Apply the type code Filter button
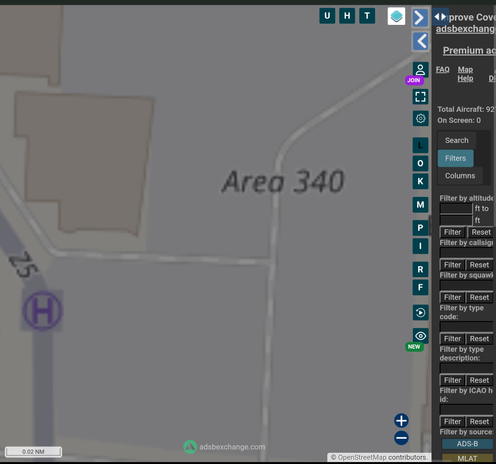 pos(452,339)
